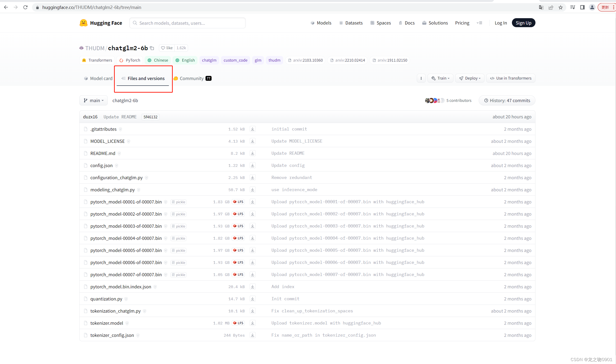Screen dimensions: 616x364
Task: Open commit hash 5f46132
Action: click(150, 117)
